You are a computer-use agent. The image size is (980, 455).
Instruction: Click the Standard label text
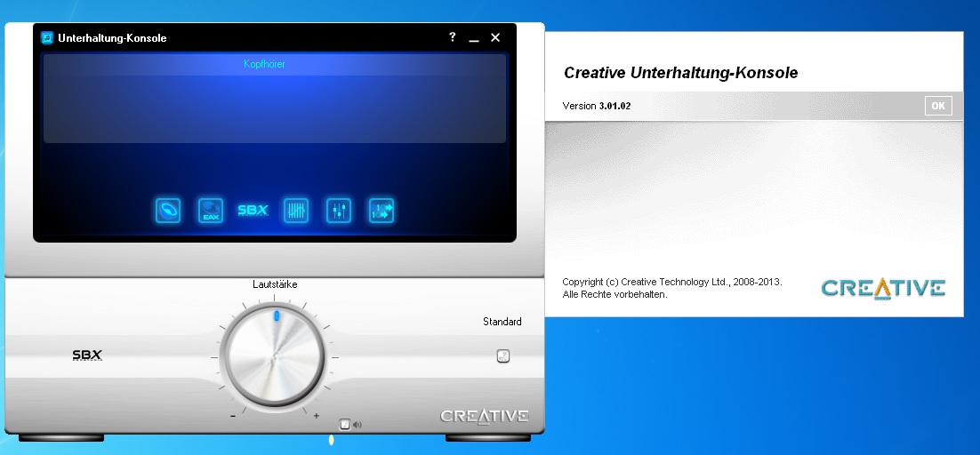pos(502,322)
